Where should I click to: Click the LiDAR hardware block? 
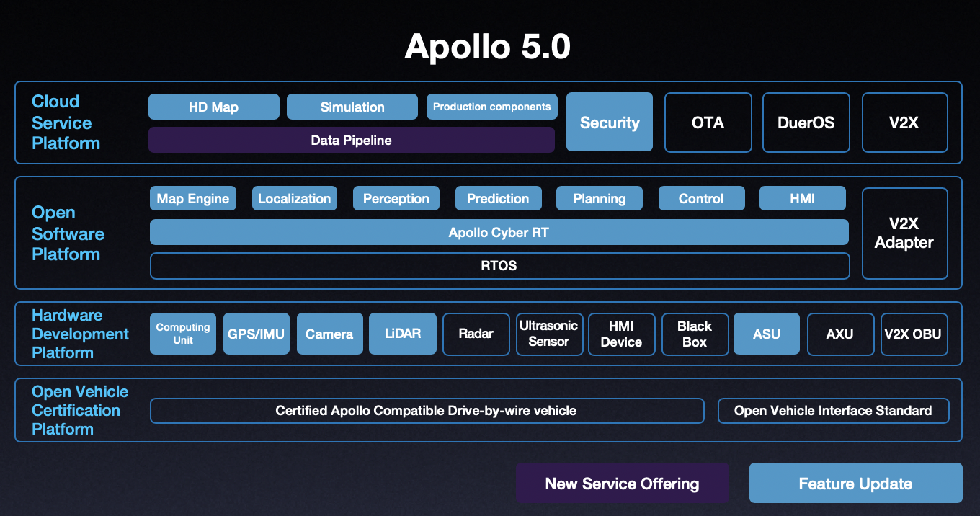coord(402,334)
